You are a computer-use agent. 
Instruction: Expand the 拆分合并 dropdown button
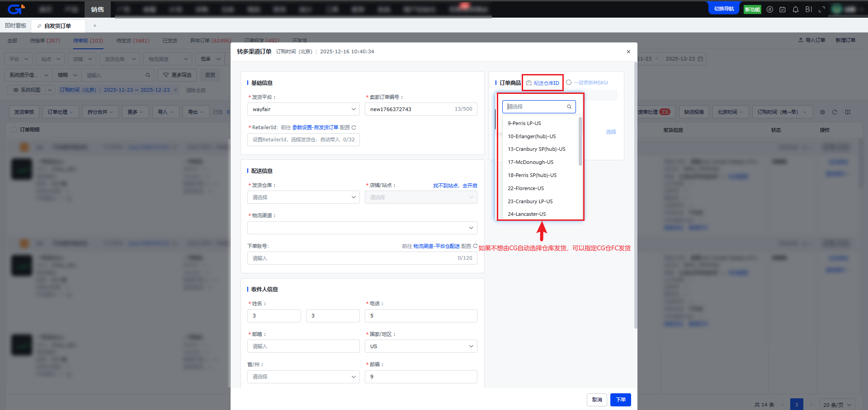[x=100, y=112]
